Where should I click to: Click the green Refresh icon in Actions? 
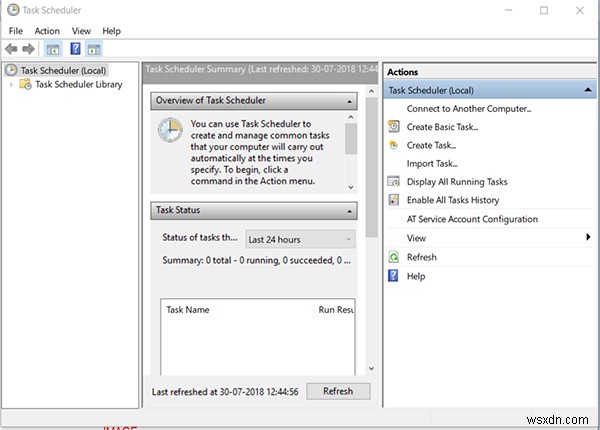point(394,257)
